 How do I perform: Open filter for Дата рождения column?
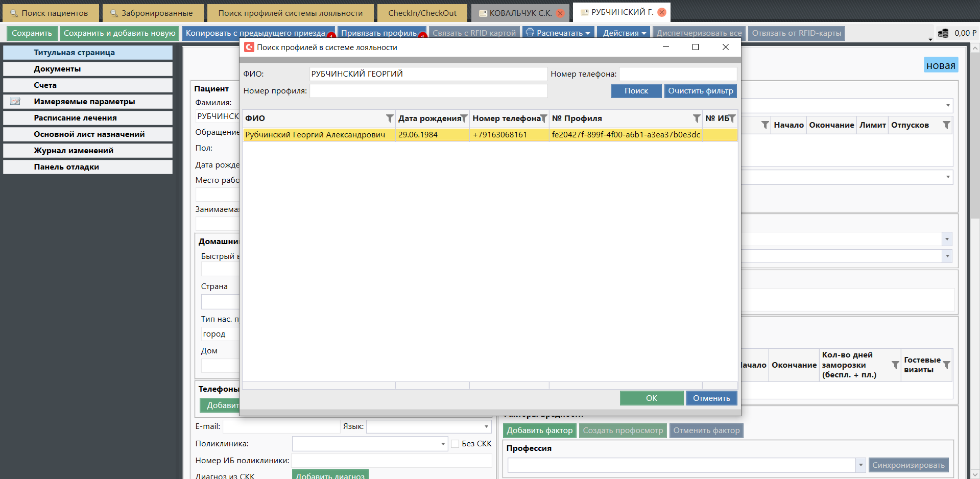pyautogui.click(x=464, y=118)
